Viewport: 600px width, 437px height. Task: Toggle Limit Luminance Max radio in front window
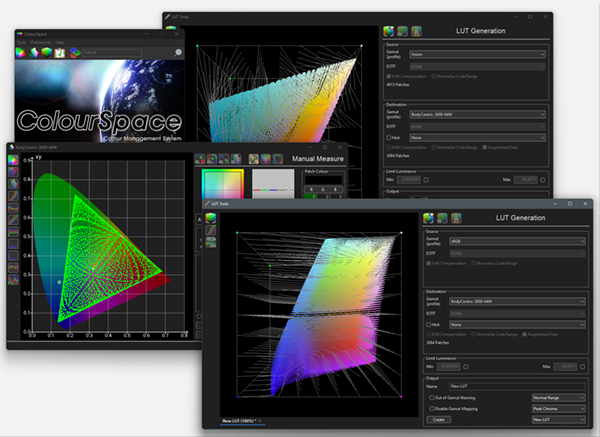pos(582,367)
